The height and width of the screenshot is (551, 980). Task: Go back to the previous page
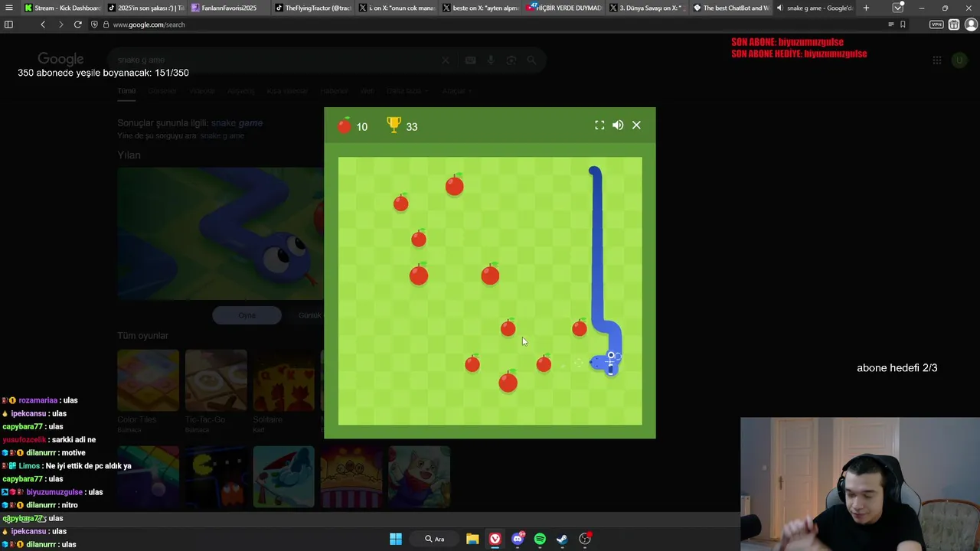pyautogui.click(x=43, y=24)
